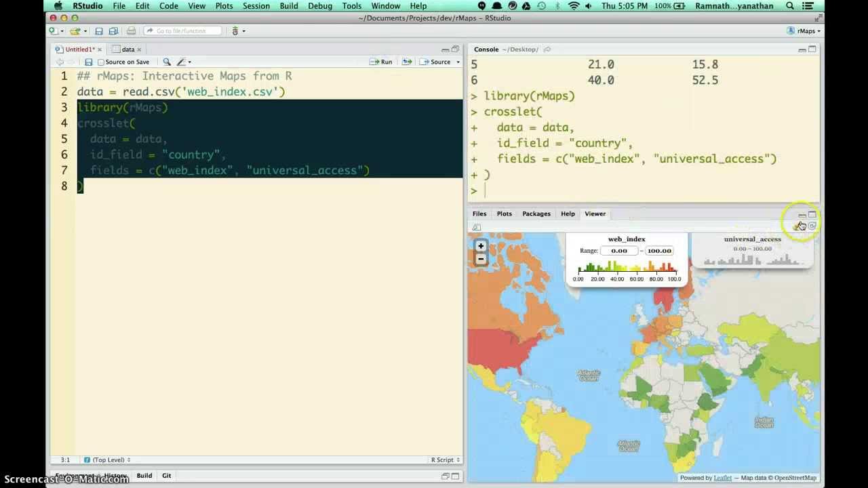Open the scope selector (Top Level)
The height and width of the screenshot is (488, 868).
click(108, 460)
